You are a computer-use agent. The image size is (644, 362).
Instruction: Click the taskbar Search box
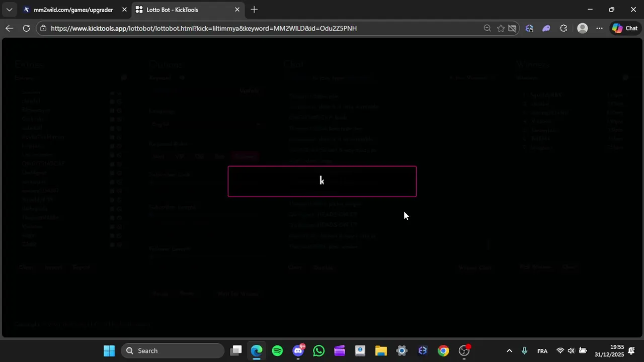[x=172, y=350]
